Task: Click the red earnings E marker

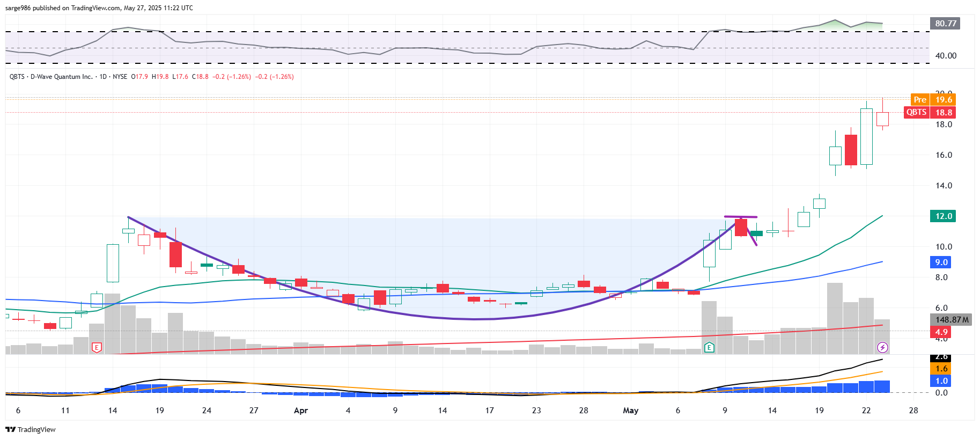Action: point(97,347)
